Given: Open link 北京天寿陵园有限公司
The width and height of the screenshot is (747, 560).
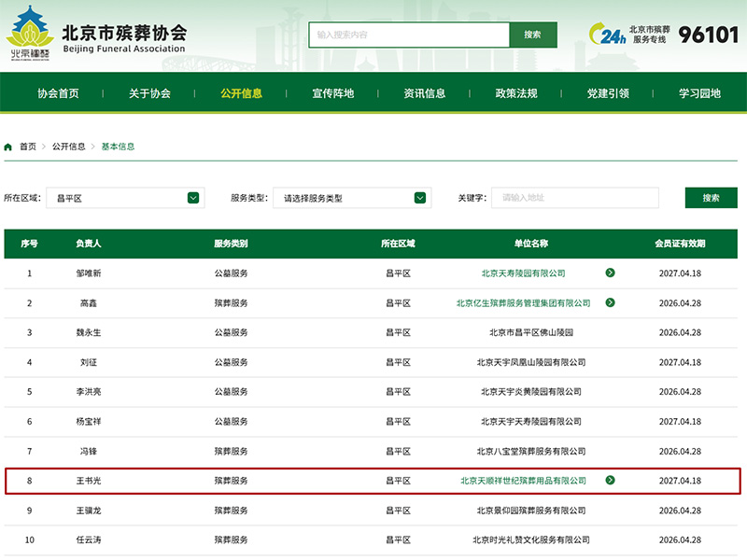Looking at the screenshot, I should 523,273.
